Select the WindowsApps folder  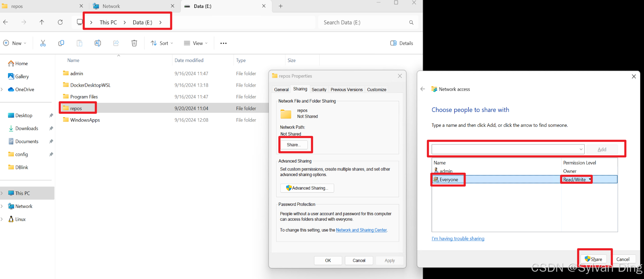click(x=82, y=120)
